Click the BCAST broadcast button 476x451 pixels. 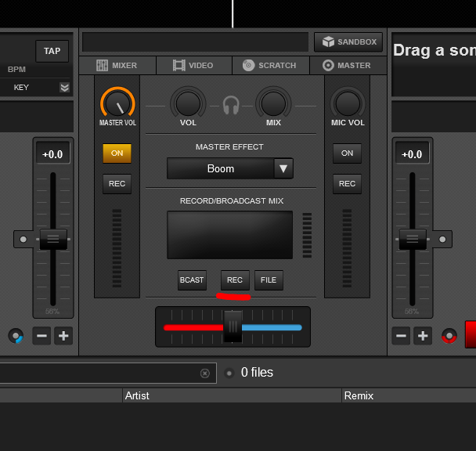[192, 280]
